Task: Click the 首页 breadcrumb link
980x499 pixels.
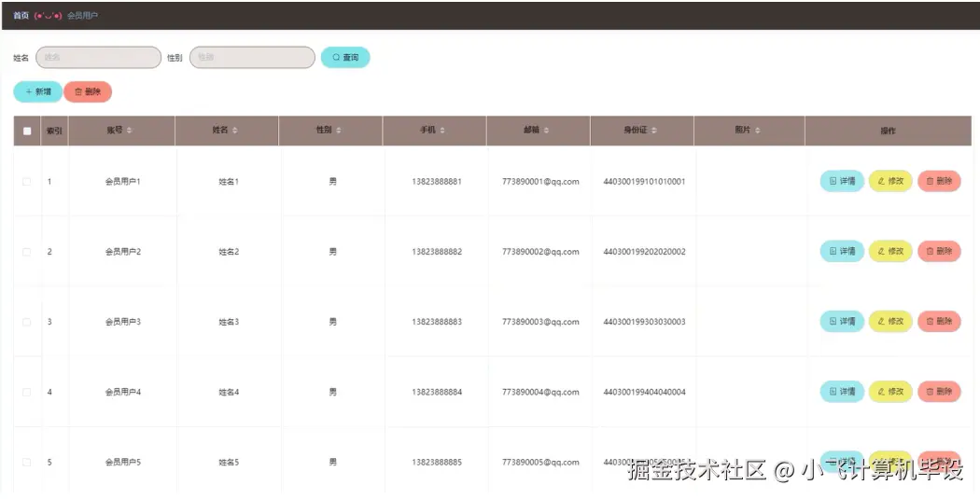Action: click(21, 16)
